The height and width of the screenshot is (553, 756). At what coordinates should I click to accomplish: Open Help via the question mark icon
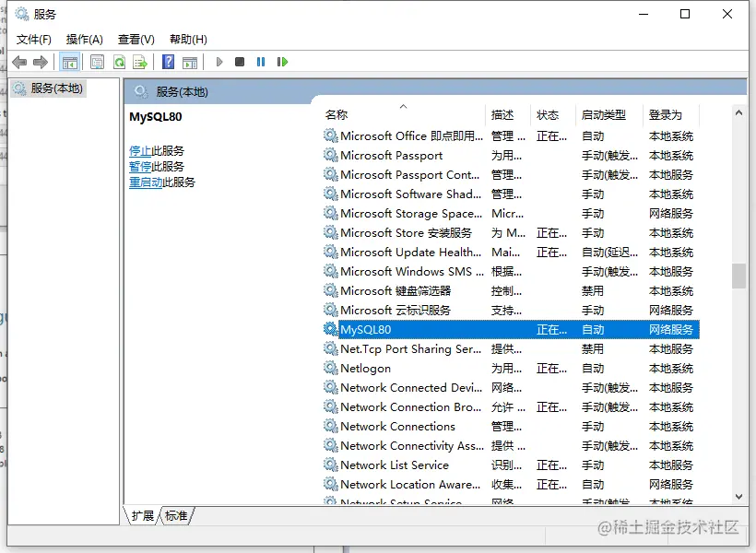(169, 62)
